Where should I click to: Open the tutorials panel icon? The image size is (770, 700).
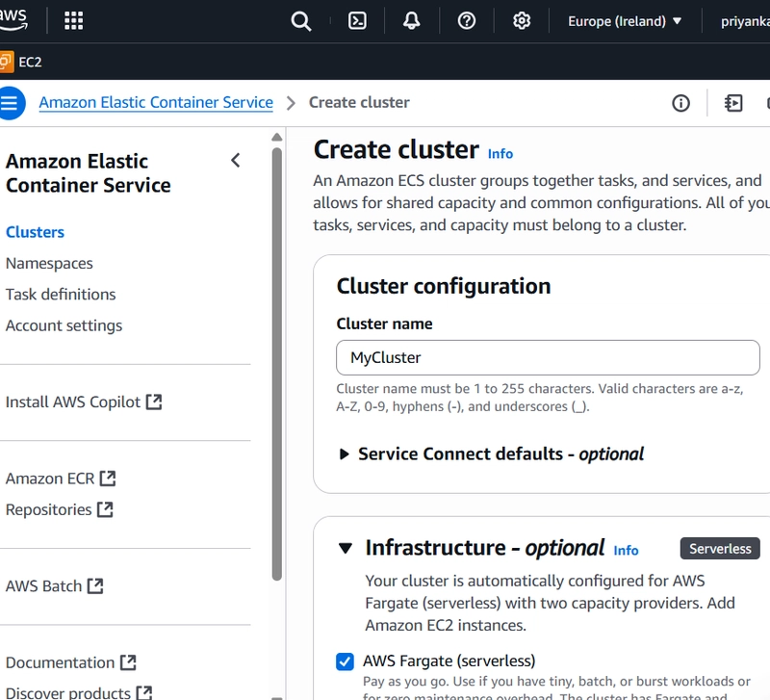733,103
